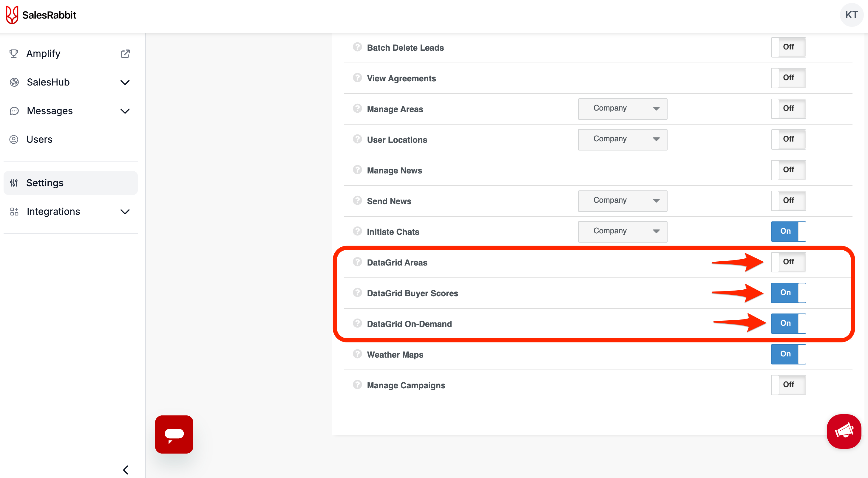Viewport: 868px width, 478px height.
Task: Open the KT user avatar menu
Action: pyautogui.click(x=852, y=15)
